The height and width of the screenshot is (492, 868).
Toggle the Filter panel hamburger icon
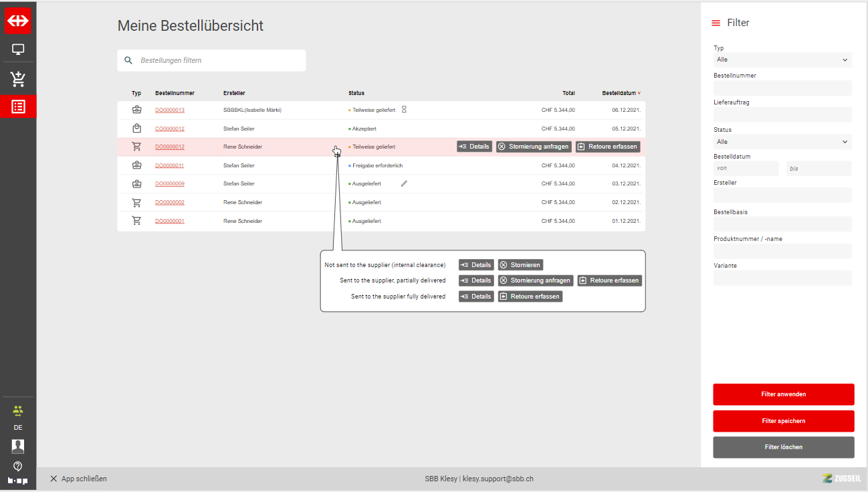716,23
